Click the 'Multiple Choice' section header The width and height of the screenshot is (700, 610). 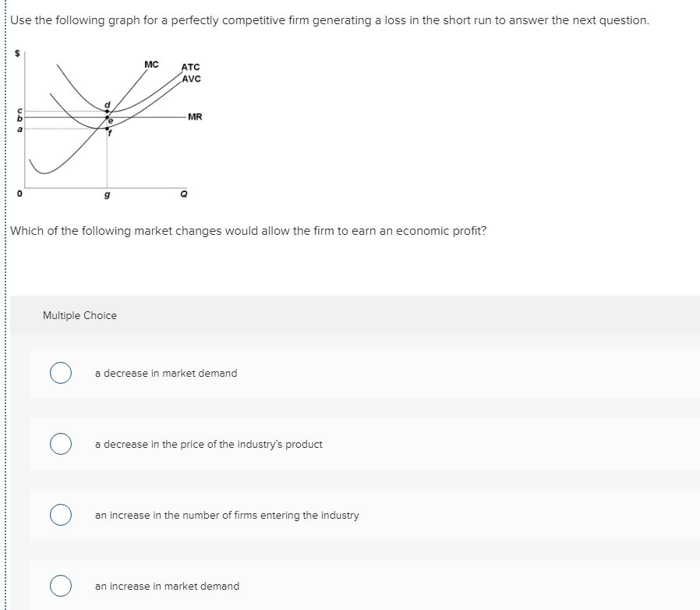point(80,315)
